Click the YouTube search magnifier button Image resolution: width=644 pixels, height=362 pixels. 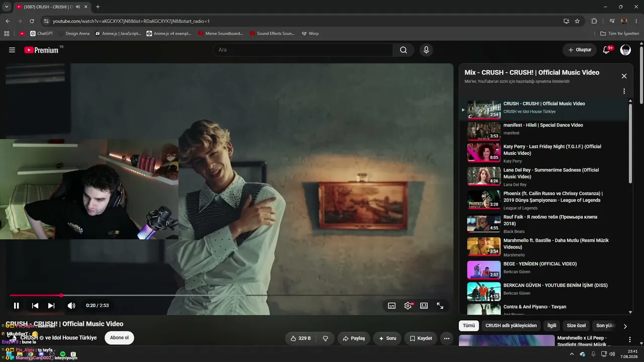(x=404, y=50)
